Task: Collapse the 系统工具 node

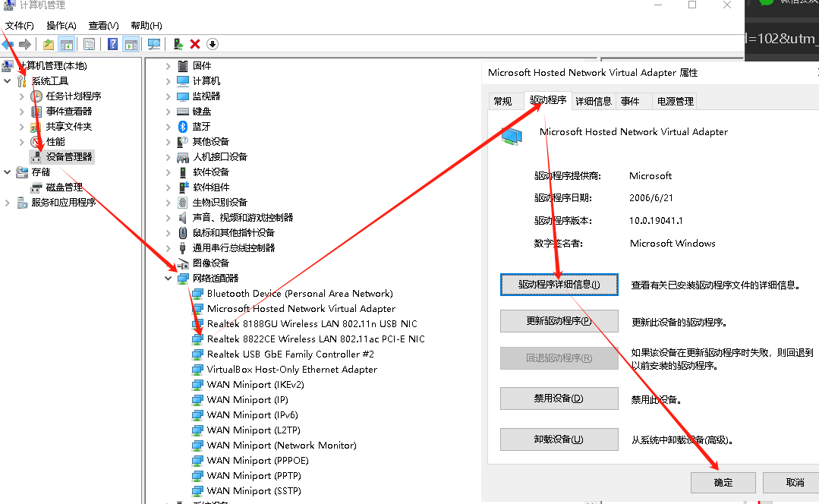Action: click(8, 81)
